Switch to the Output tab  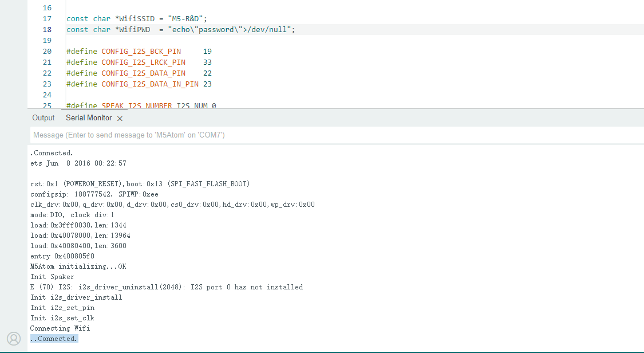(x=44, y=118)
